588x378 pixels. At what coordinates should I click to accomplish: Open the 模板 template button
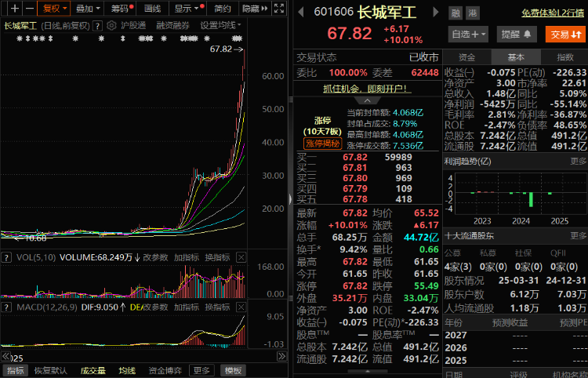[234, 371]
